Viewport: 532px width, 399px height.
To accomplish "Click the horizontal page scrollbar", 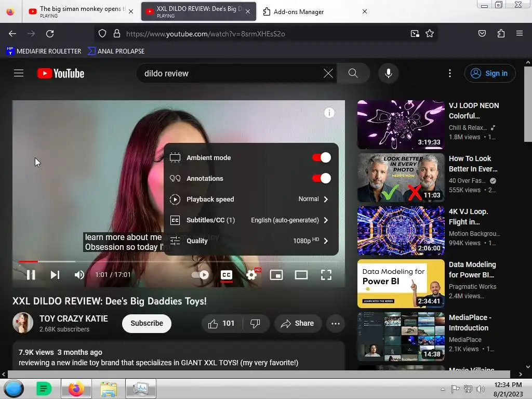I will click(x=259, y=374).
